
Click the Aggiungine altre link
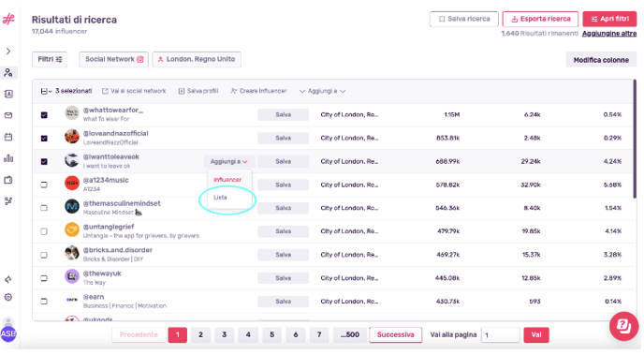pos(609,34)
